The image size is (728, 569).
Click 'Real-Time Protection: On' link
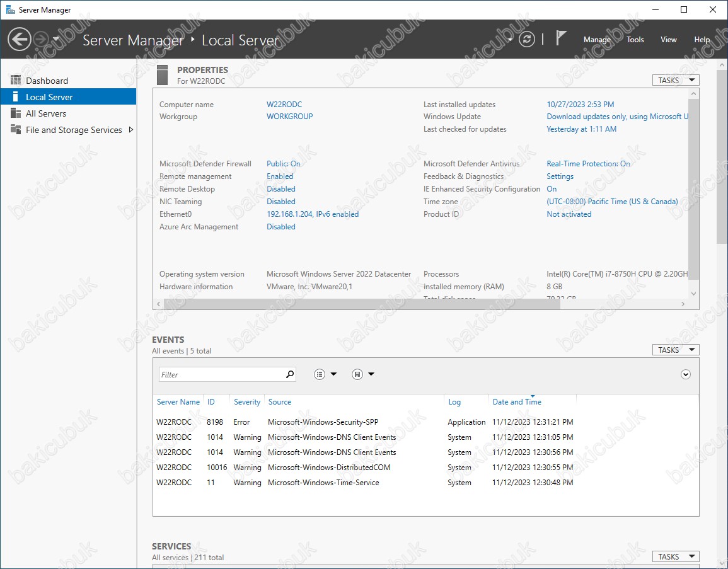pyautogui.click(x=588, y=164)
